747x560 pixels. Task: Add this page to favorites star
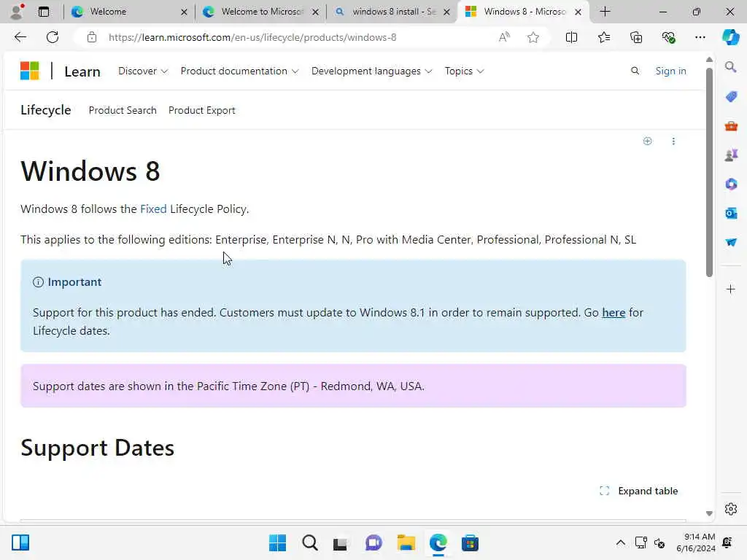[533, 37]
